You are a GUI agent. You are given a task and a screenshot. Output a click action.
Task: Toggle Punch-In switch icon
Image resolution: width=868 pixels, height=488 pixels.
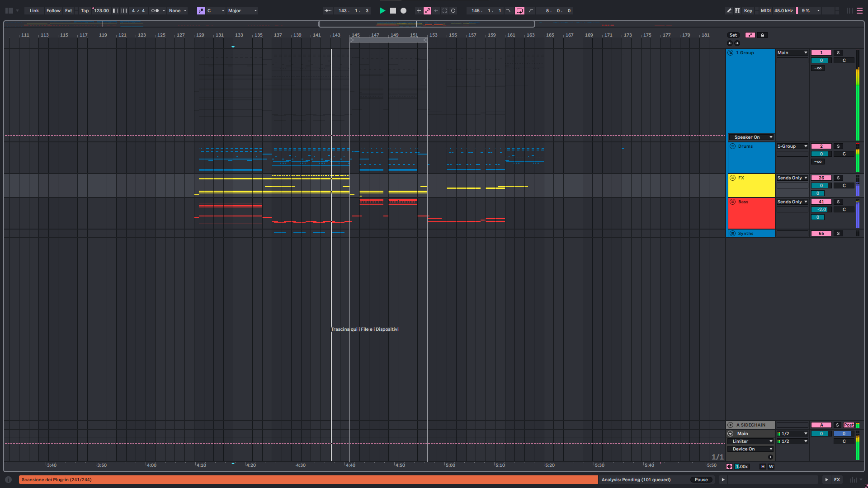coord(509,10)
